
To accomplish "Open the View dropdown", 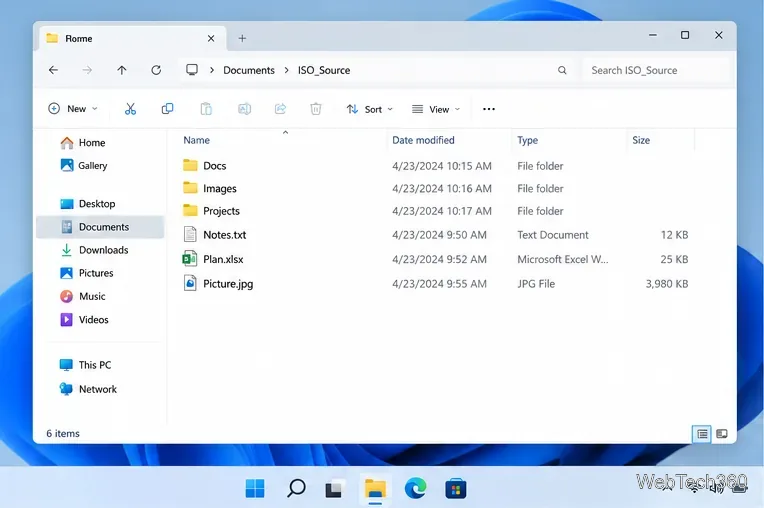I will point(436,109).
